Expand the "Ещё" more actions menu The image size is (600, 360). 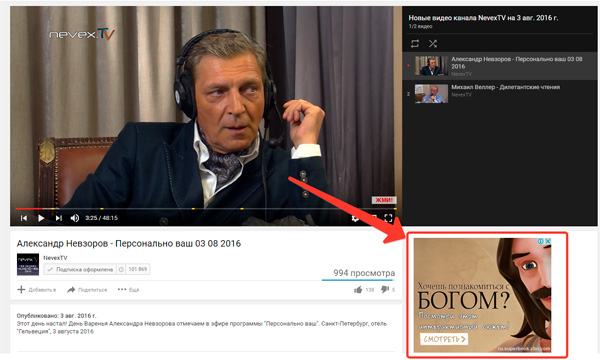128,290
